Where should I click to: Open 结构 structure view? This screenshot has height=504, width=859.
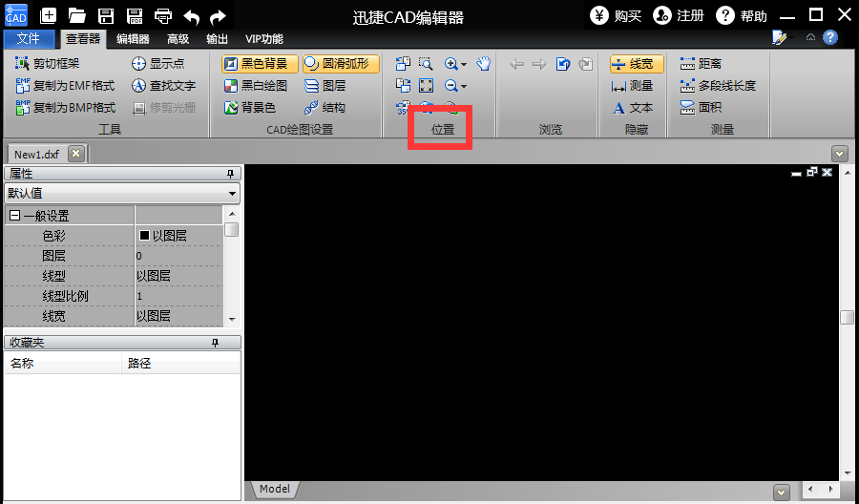[x=325, y=107]
